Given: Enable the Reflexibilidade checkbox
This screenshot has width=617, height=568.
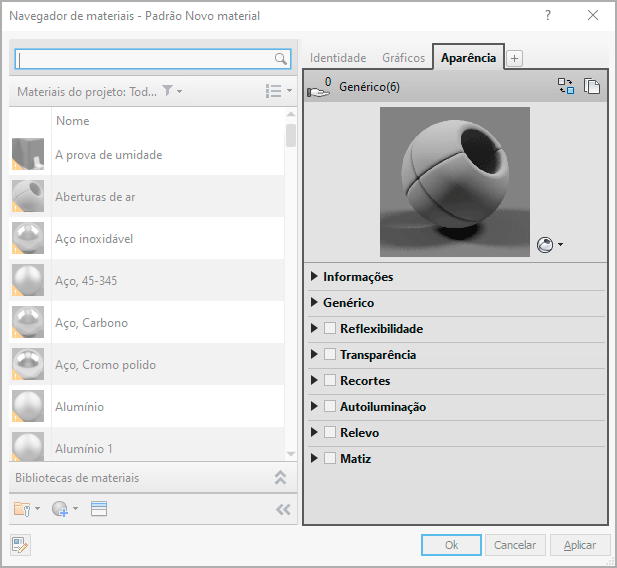Looking at the screenshot, I should click(x=330, y=328).
